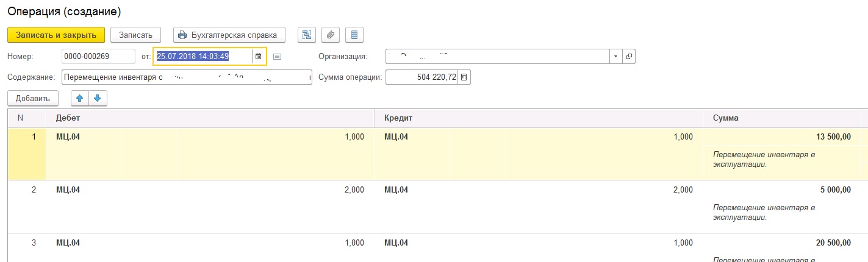Expand the Организация dropdown list
Image resolution: width=868 pixels, height=262 pixels.
(x=615, y=57)
